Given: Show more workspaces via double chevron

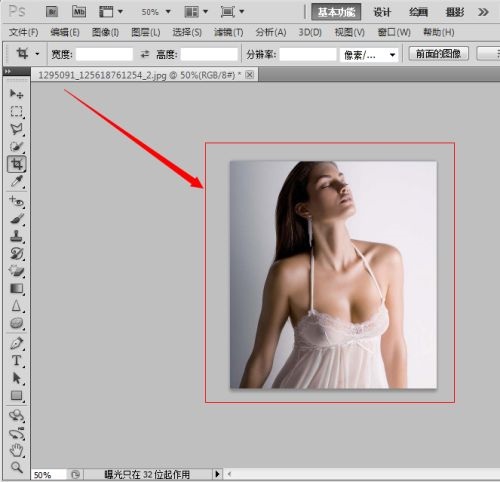Looking at the screenshot, I should [483, 12].
